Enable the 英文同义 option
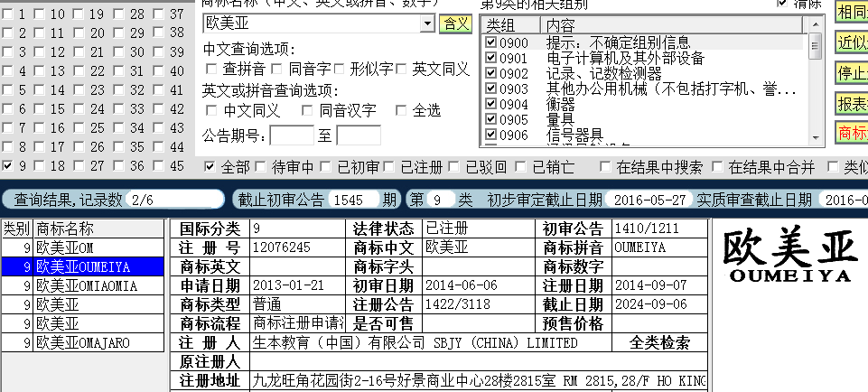 pyautogui.click(x=401, y=70)
